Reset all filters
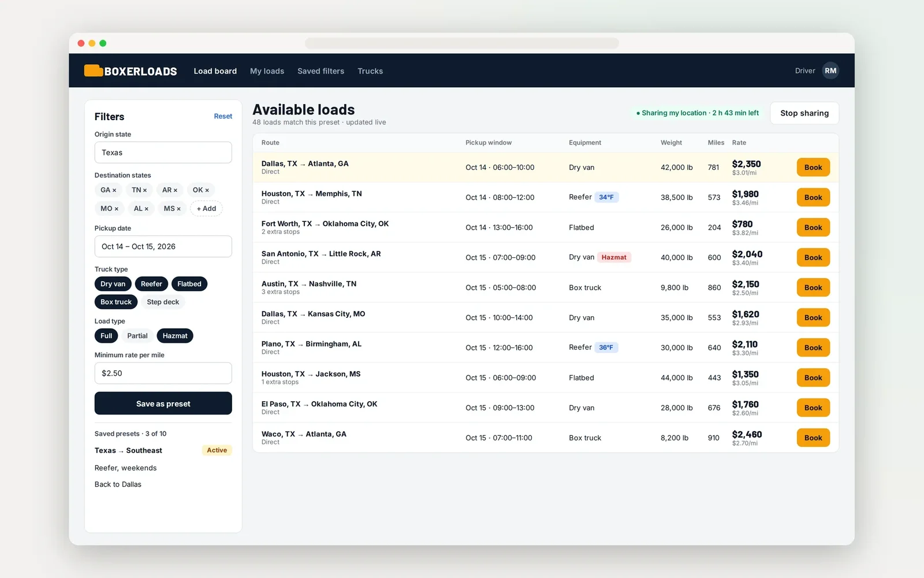Image resolution: width=924 pixels, height=578 pixels. click(x=223, y=116)
